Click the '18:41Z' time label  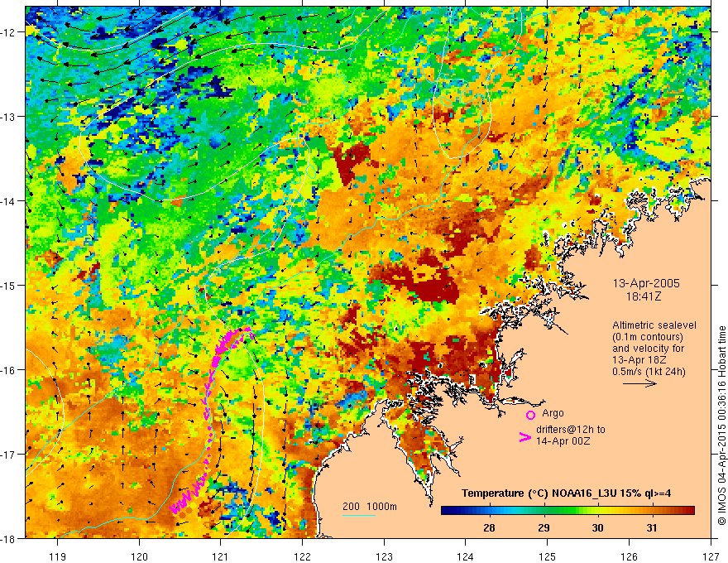[643, 296]
